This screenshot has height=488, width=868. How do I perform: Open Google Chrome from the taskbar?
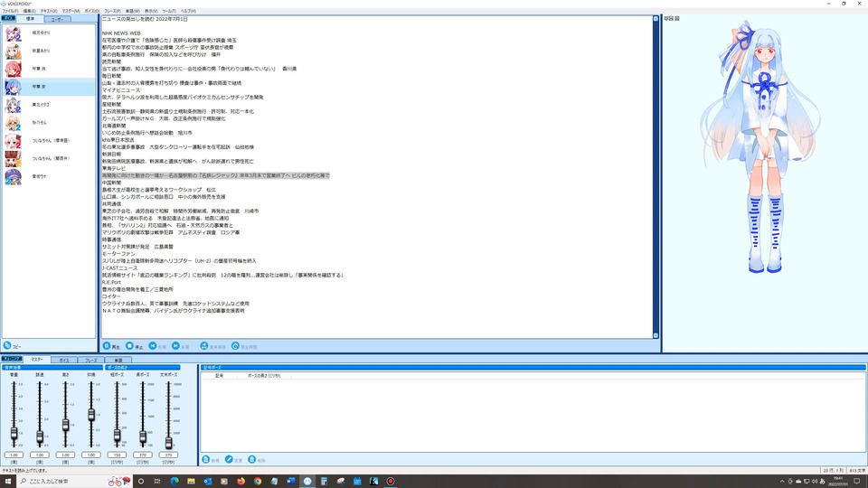pyautogui.click(x=258, y=482)
